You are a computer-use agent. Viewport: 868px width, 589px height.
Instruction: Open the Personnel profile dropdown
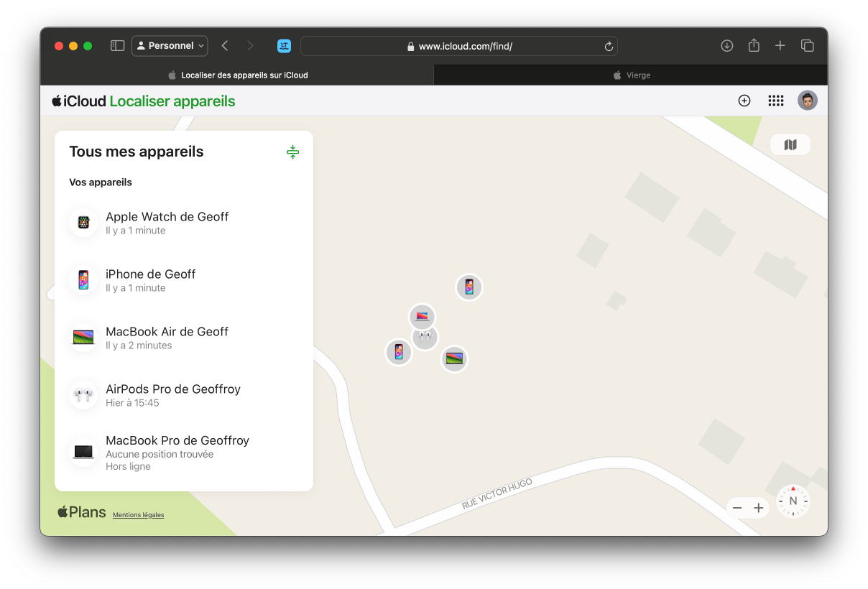(x=170, y=46)
